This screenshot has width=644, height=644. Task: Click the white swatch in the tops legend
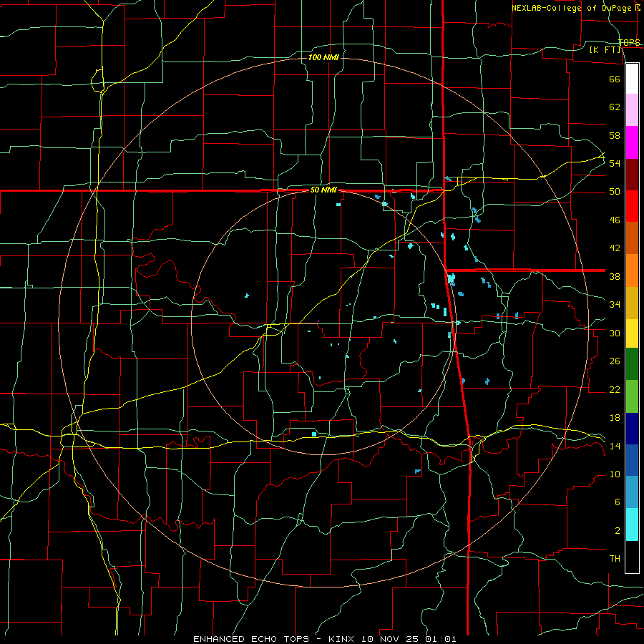632,79
